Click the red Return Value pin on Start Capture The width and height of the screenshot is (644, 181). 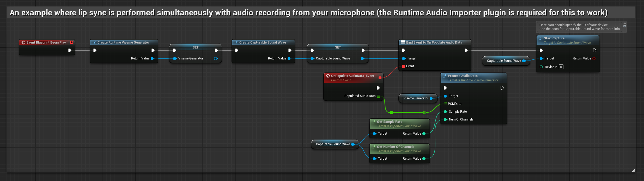coord(594,58)
